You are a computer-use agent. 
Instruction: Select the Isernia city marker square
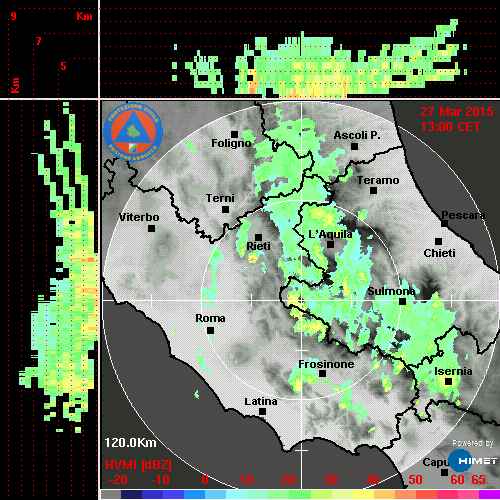tap(449, 381)
